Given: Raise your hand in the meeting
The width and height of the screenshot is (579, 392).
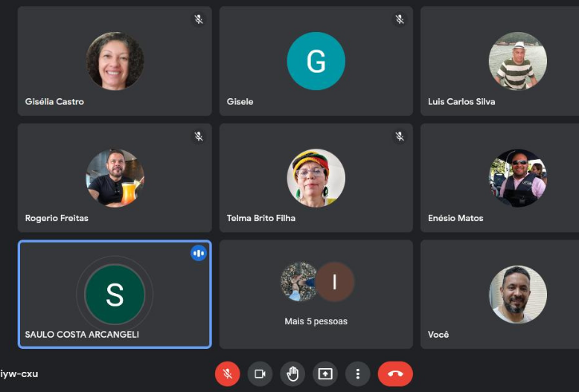Looking at the screenshot, I should pyautogui.click(x=292, y=373).
